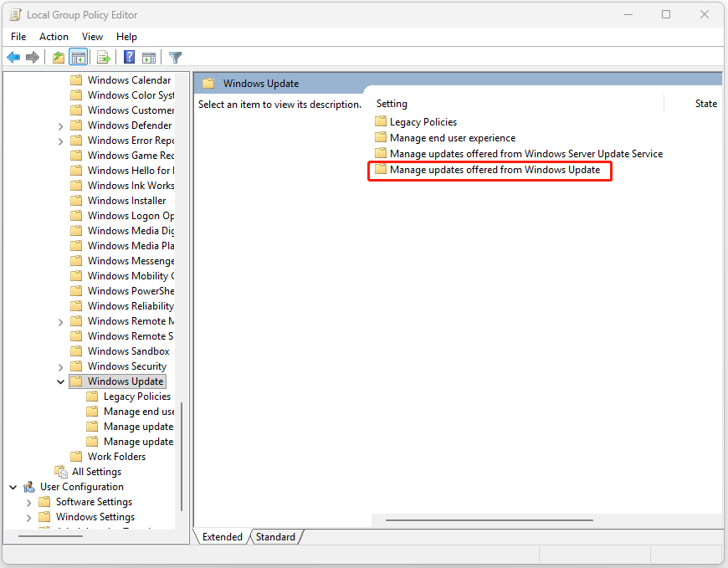Switch to the Standard tab
The image size is (728, 568).
tap(276, 536)
